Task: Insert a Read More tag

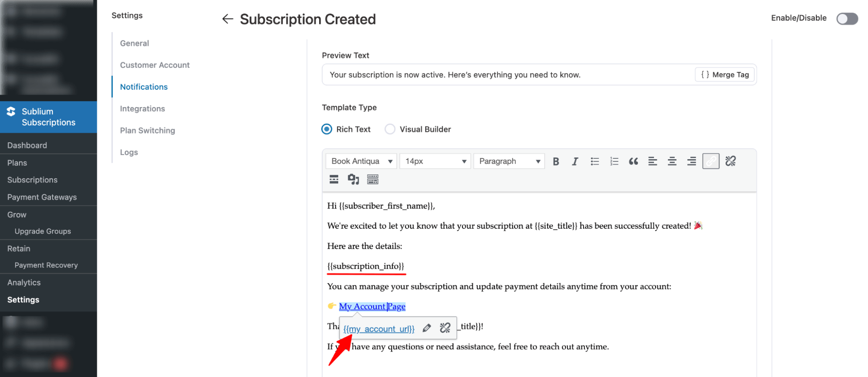Action: tap(334, 179)
